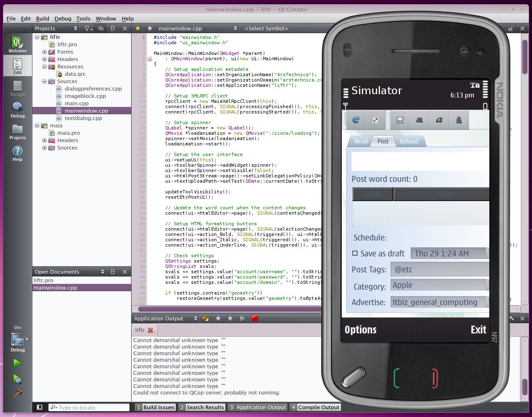Collapse the liftr project tree

(37, 37)
